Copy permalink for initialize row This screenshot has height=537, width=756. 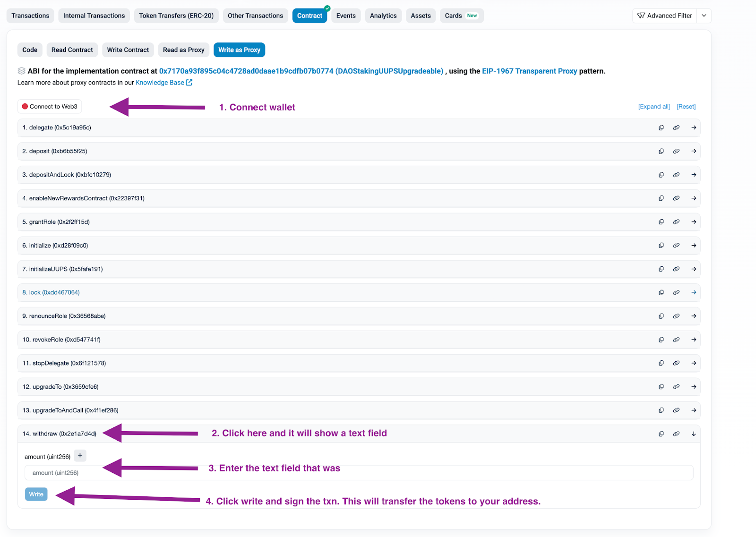coord(676,246)
